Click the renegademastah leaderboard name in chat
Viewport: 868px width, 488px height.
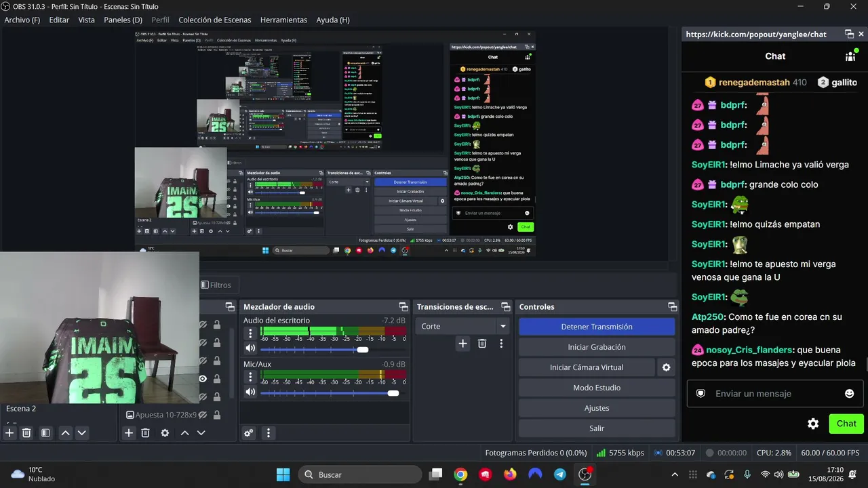[754, 82]
